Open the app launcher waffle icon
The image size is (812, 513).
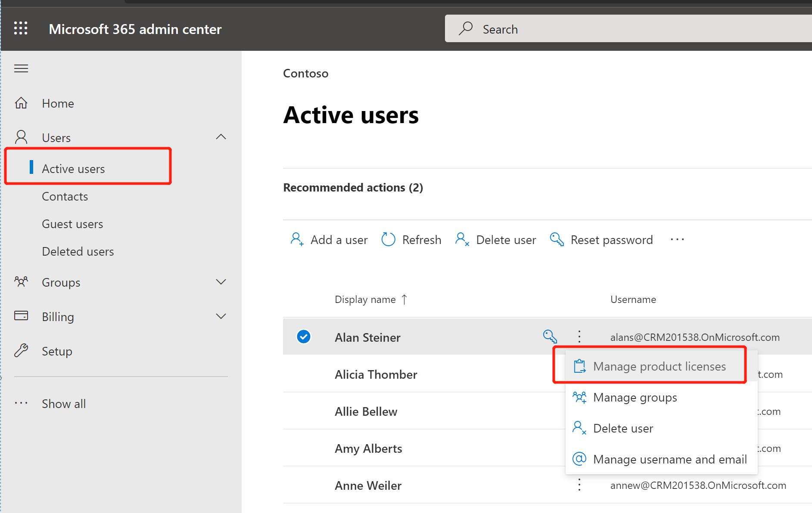(x=21, y=28)
